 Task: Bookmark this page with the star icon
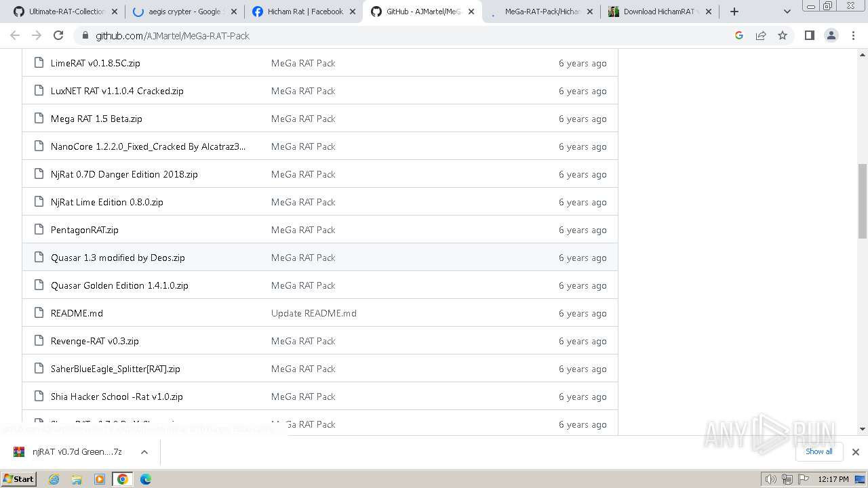783,35
